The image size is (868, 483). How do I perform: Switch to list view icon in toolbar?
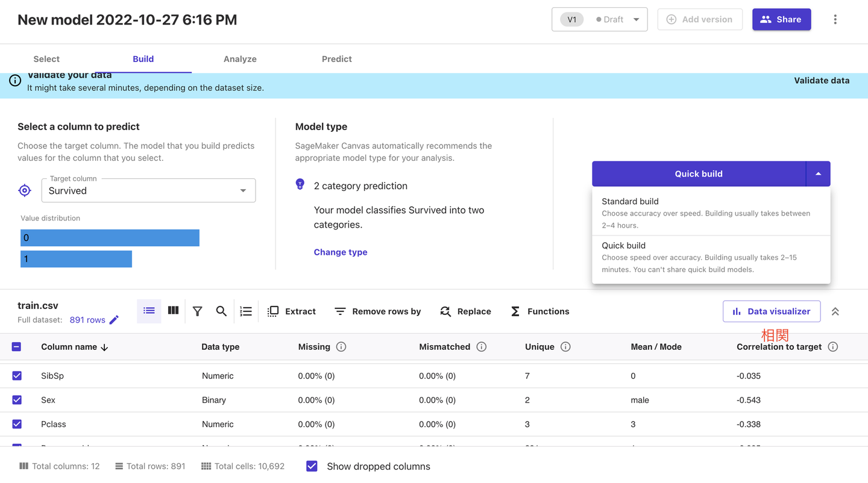pos(149,311)
